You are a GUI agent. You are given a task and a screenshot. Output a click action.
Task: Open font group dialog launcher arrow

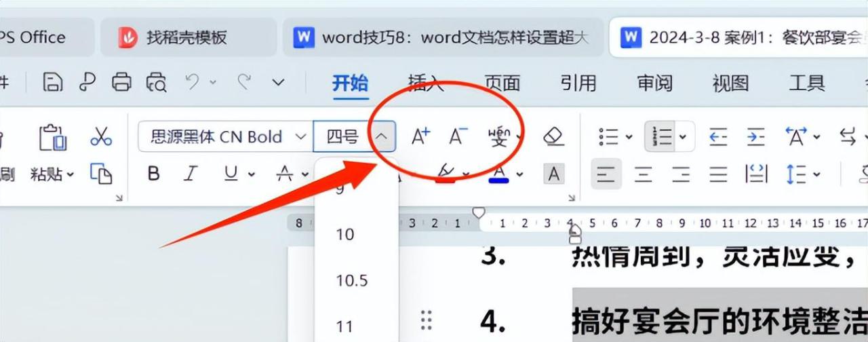point(572,198)
